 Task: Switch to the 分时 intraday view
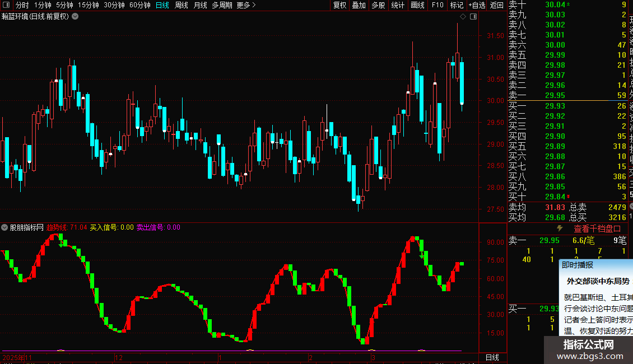coord(22,5)
